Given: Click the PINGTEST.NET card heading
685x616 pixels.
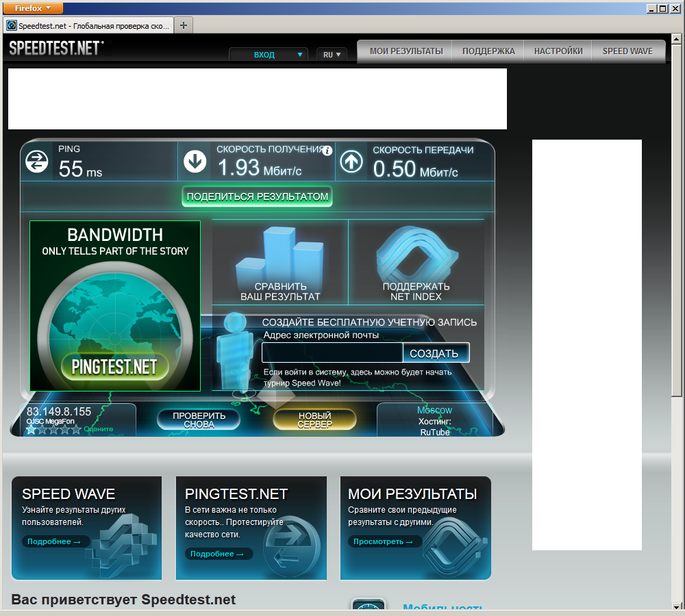Looking at the screenshot, I should click(236, 493).
